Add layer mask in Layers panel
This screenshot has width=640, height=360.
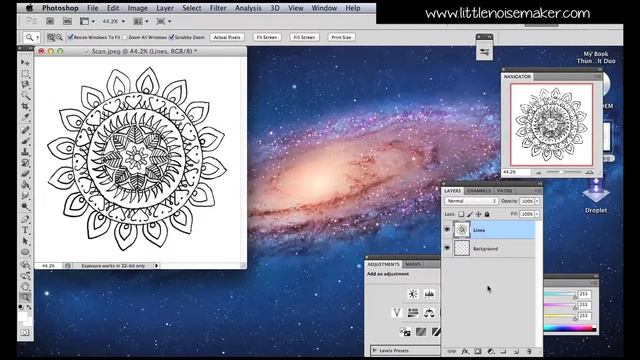coord(478,351)
